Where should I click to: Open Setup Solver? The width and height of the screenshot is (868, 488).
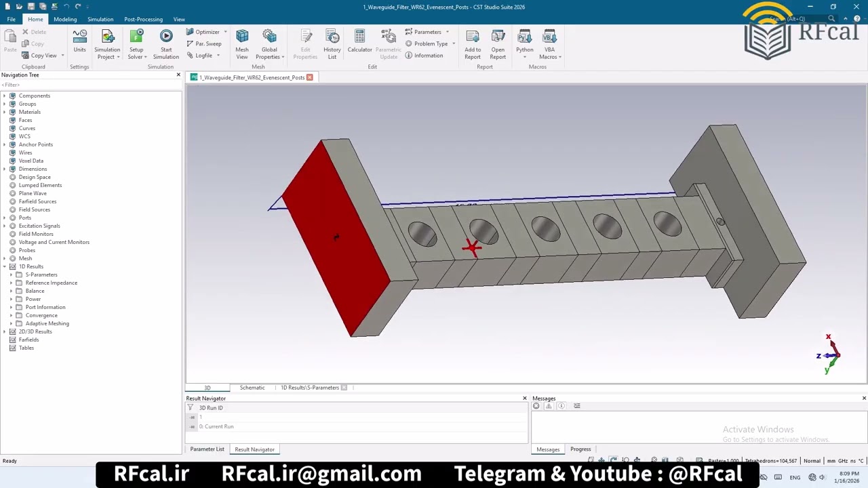(136, 44)
